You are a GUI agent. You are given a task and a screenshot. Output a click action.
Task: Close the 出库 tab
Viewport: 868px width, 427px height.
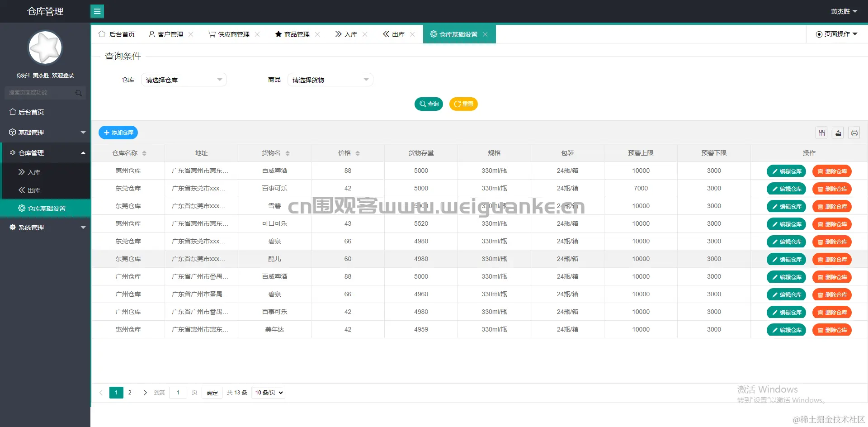click(x=412, y=34)
